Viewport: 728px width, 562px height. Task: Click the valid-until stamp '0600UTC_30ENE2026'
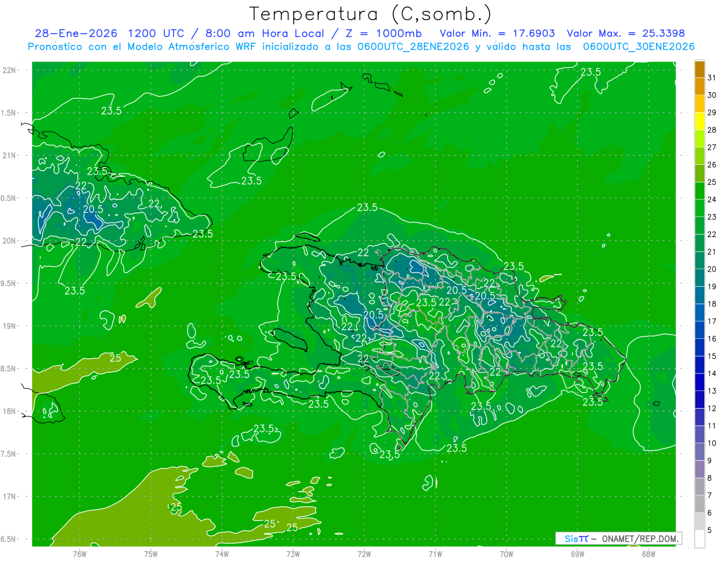pyautogui.click(x=639, y=47)
